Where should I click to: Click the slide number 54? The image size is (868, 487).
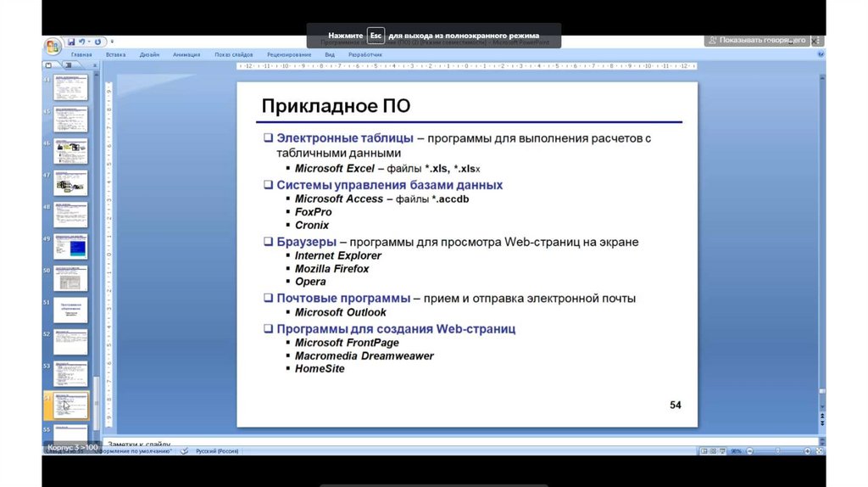click(676, 405)
